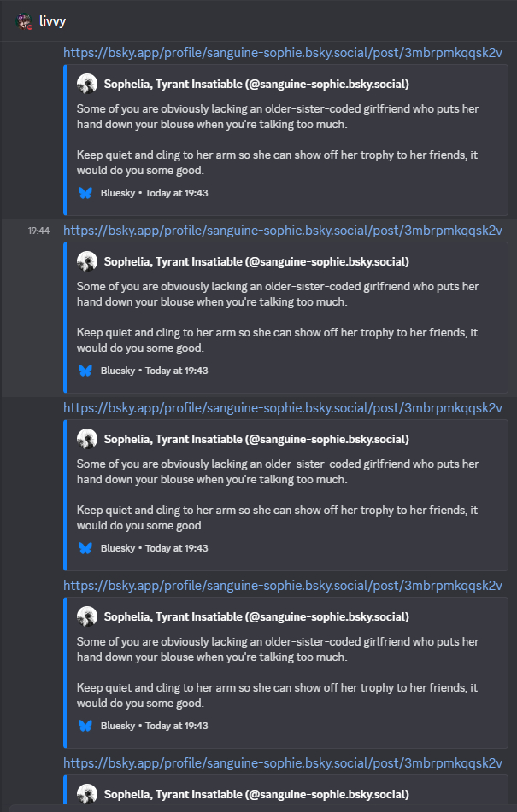Click the Bluesky butterfly icon in the third embed
Viewport: 517px width, 812px height.
click(x=85, y=548)
